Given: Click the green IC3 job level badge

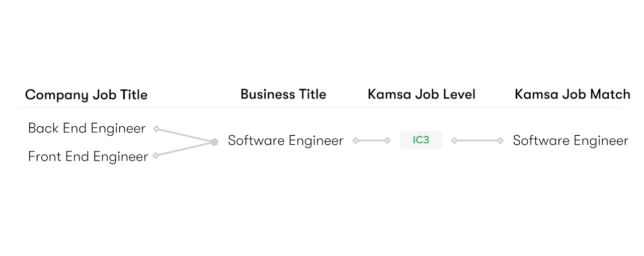Looking at the screenshot, I should click(421, 140).
